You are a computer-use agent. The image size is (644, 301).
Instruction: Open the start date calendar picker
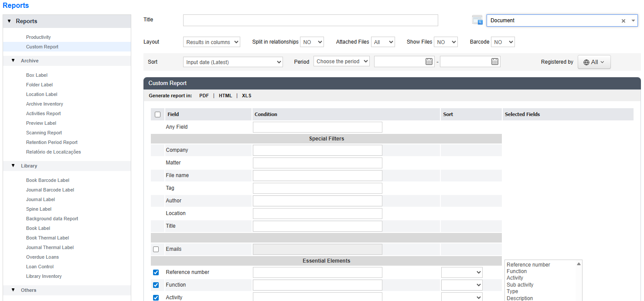pos(429,62)
